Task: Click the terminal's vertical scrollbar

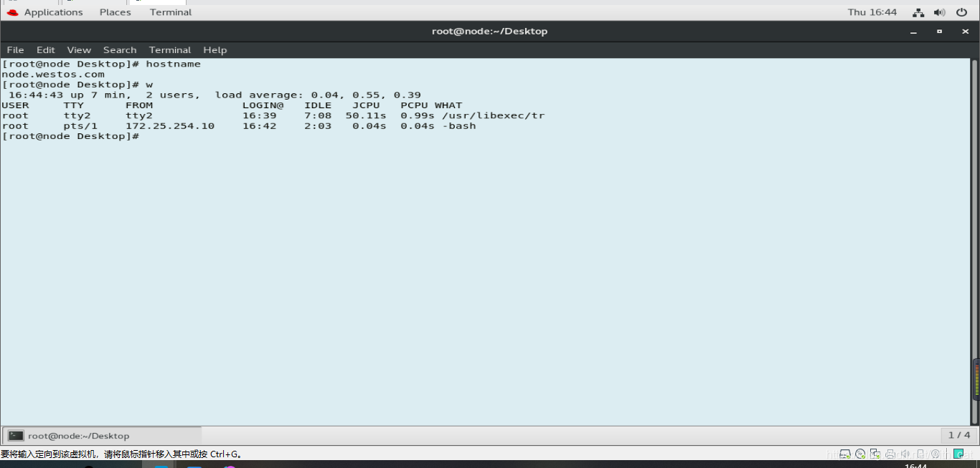Action: (974, 242)
